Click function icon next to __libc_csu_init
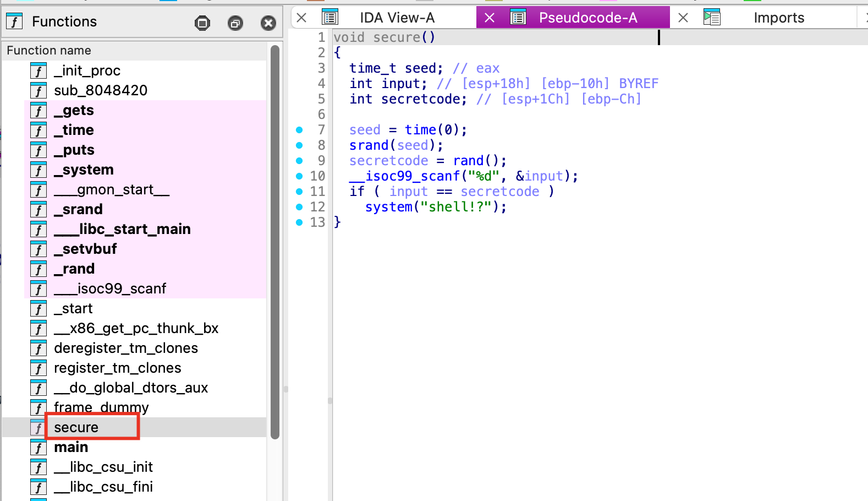 point(38,467)
